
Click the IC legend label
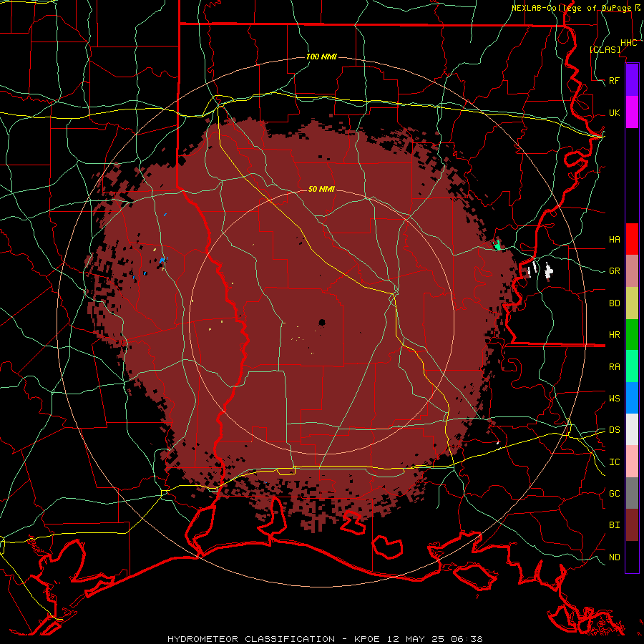[615, 462]
